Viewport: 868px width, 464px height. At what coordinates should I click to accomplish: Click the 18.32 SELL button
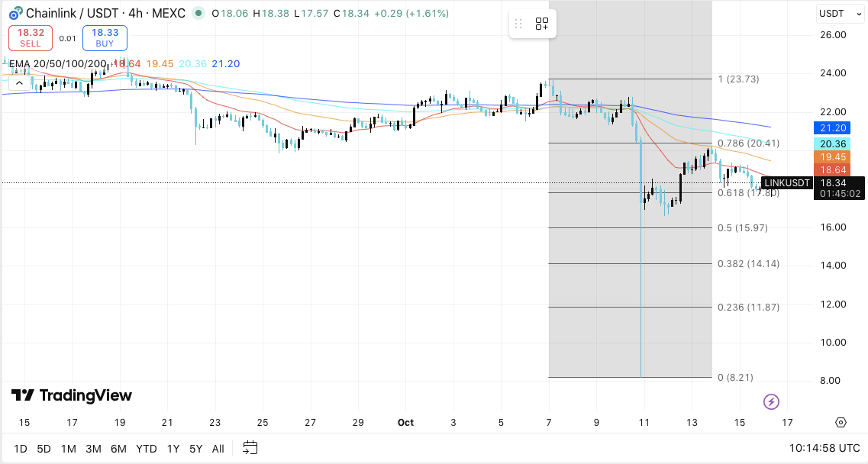click(x=30, y=38)
